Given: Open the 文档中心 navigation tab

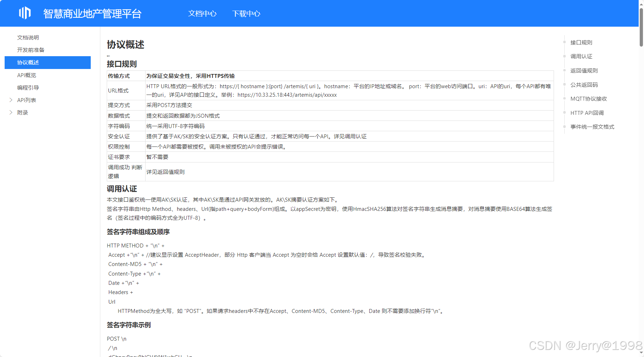Looking at the screenshot, I should coord(202,14).
